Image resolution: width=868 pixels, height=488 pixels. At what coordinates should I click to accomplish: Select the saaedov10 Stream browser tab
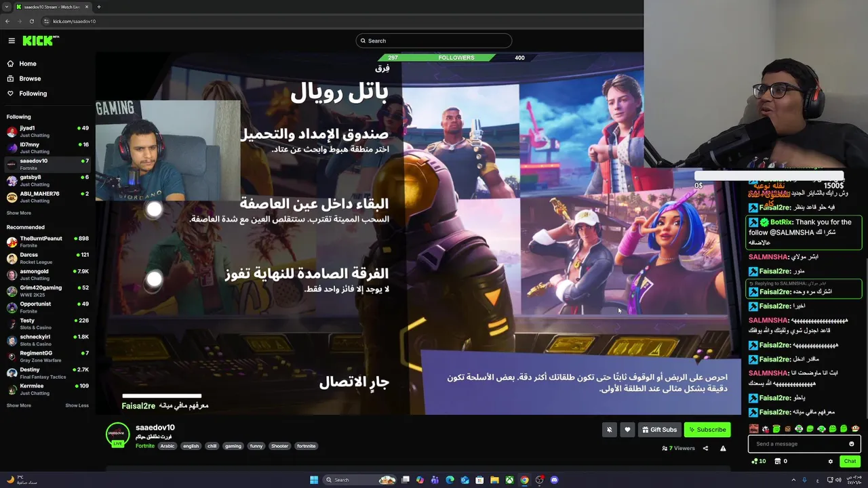point(53,7)
